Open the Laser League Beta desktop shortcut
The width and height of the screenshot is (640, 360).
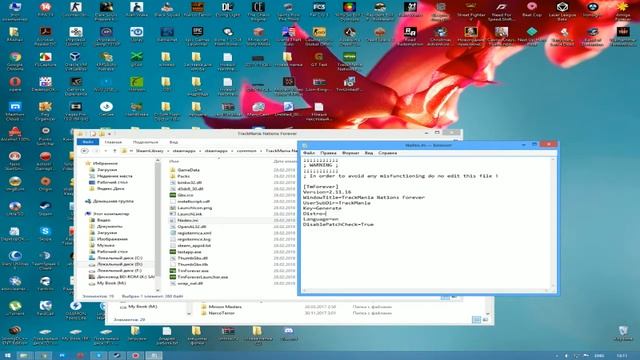click(x=562, y=11)
